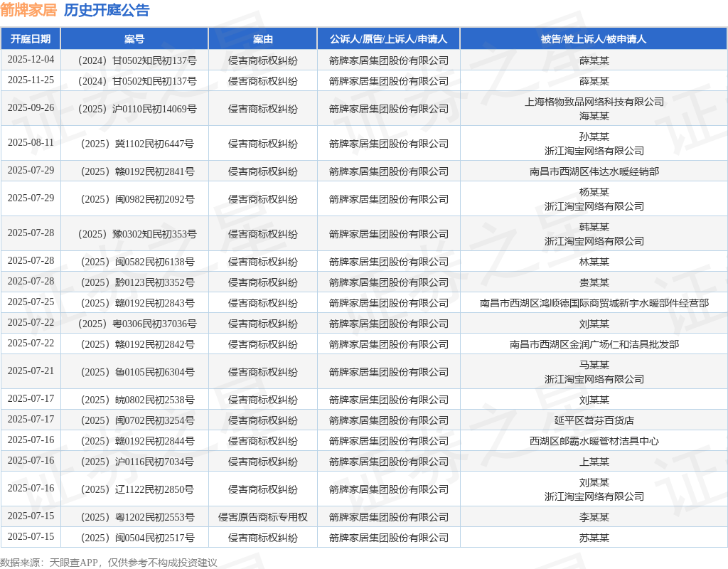Click plaintiff 箭牌家居集团股份有限公司 in the 2025-09-26 row

tap(389, 109)
